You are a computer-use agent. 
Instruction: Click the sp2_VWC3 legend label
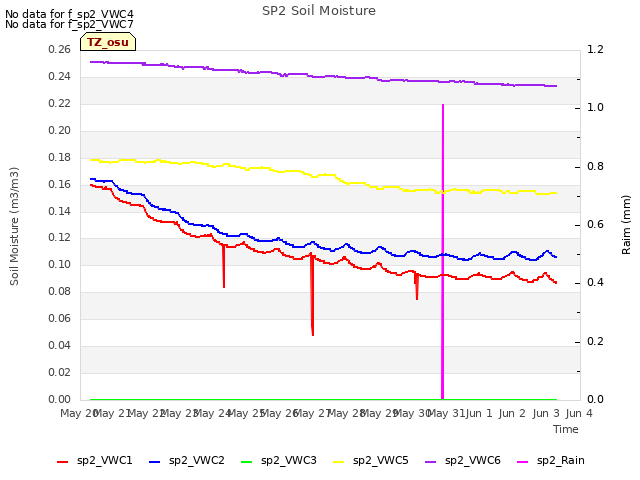pos(289,460)
